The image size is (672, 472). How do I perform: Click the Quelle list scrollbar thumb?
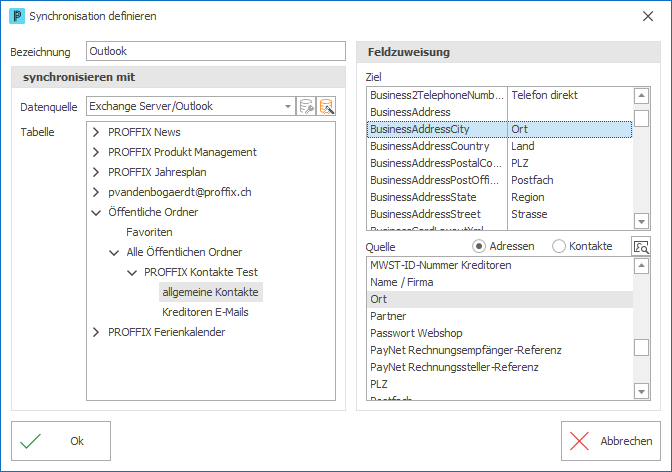click(641, 348)
